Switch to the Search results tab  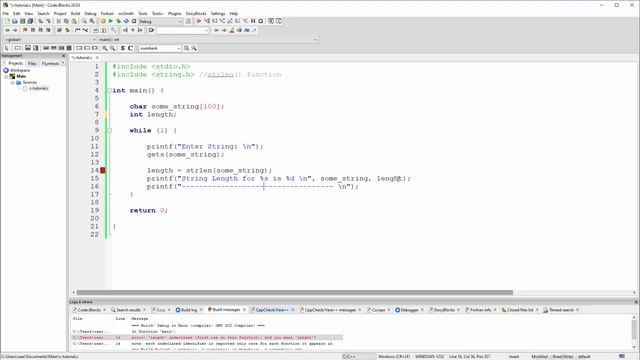(x=126, y=310)
